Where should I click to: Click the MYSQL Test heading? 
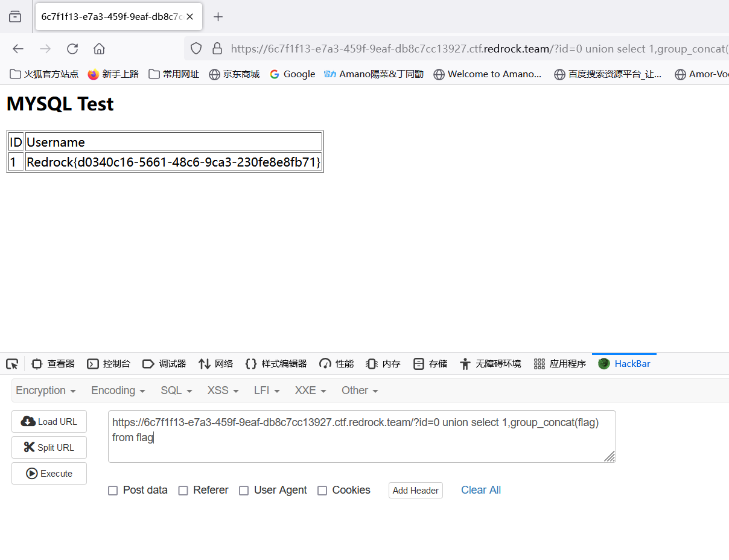[60, 104]
